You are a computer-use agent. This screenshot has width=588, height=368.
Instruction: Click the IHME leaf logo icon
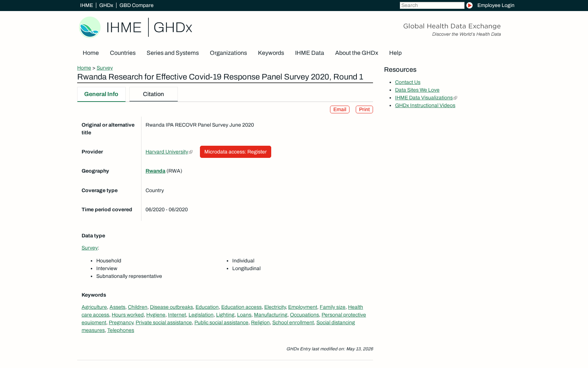click(90, 27)
